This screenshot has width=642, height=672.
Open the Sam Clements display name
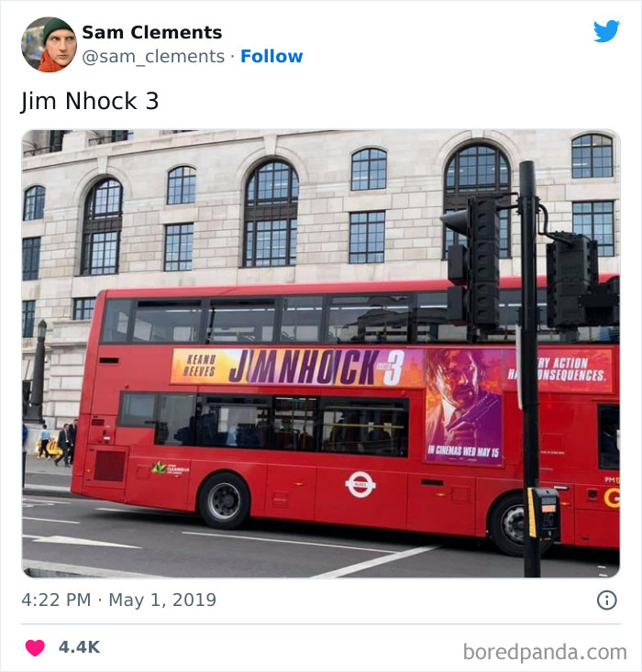[x=152, y=32]
